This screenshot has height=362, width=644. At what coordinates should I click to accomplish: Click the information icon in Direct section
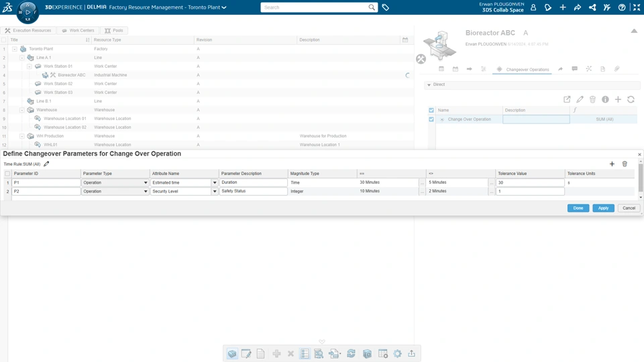coord(605,99)
